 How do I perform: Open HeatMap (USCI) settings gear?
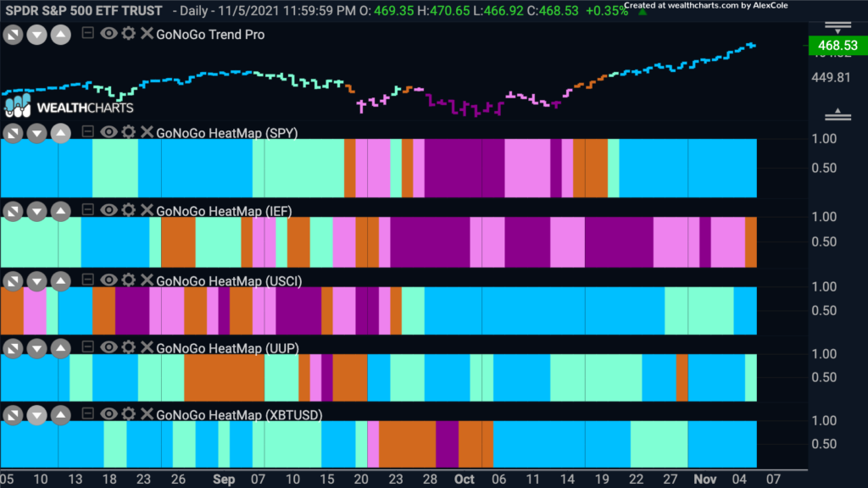(x=129, y=280)
